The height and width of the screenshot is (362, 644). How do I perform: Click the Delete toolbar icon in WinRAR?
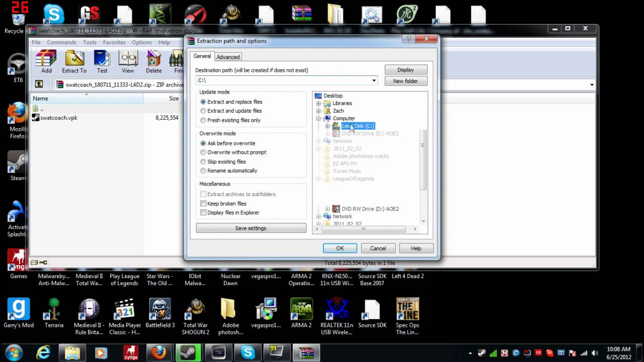[x=154, y=62]
